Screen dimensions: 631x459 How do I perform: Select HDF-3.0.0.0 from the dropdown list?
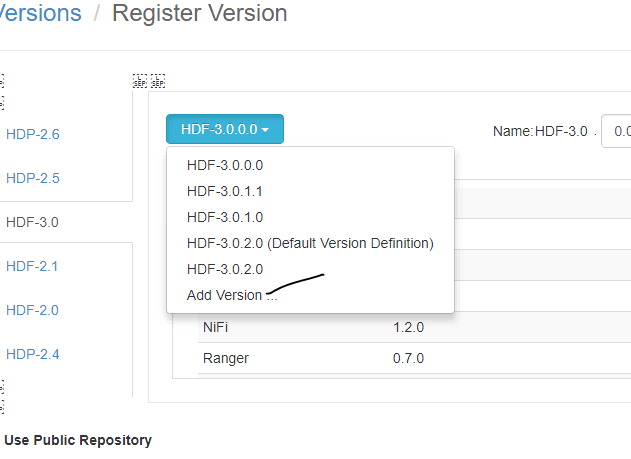click(224, 165)
